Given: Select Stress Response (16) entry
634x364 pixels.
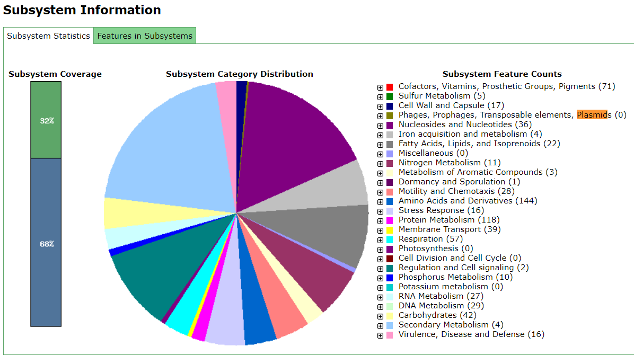Looking at the screenshot, I should click(441, 210).
